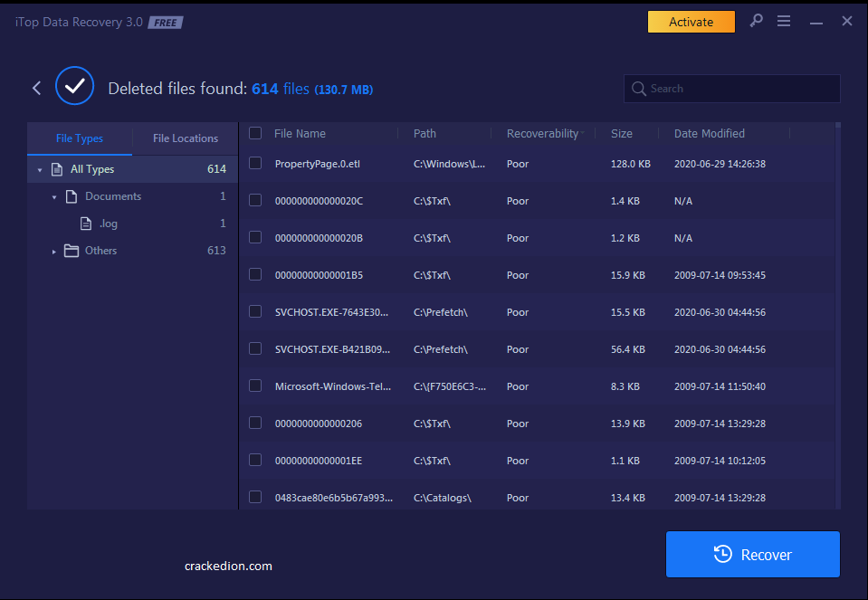The image size is (868, 600).
Task: Select file name 0000000000000206
Action: (x=319, y=424)
